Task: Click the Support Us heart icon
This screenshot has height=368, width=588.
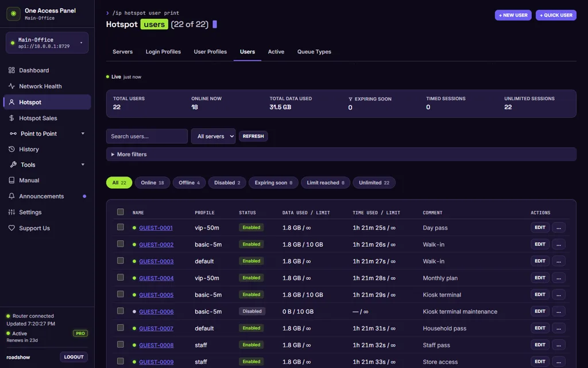Action: 11,228
